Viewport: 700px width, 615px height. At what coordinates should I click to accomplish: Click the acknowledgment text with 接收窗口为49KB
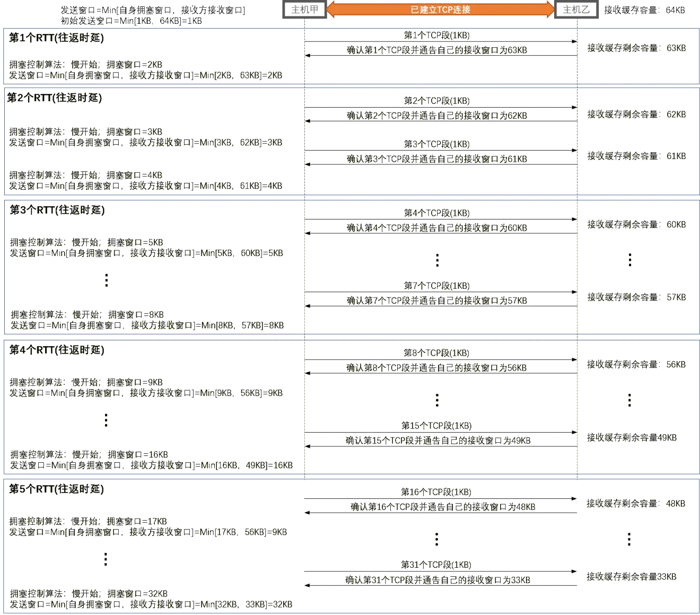438,441
